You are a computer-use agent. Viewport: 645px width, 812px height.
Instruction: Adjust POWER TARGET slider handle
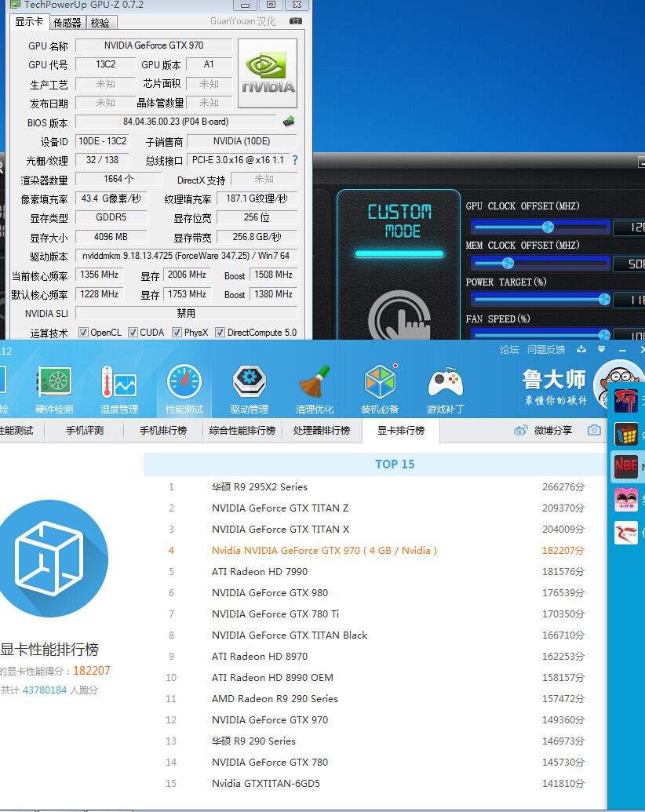(604, 300)
